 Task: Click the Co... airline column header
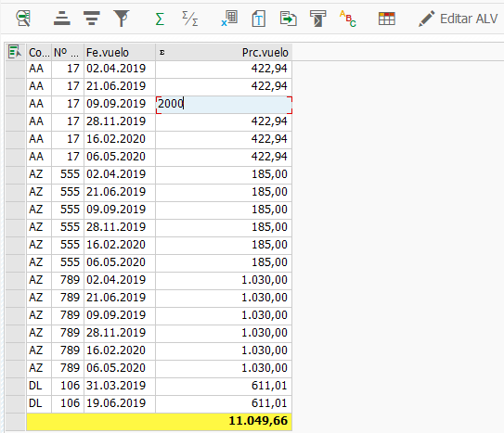click(39, 52)
